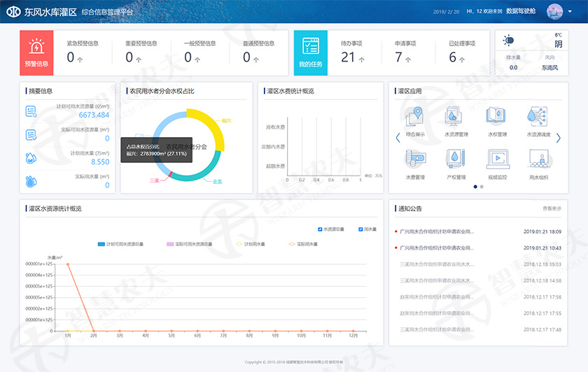Image resolution: width=588 pixels, height=372 pixels.
Task: Click the 6673.484 planned water value
Action: coord(94,115)
